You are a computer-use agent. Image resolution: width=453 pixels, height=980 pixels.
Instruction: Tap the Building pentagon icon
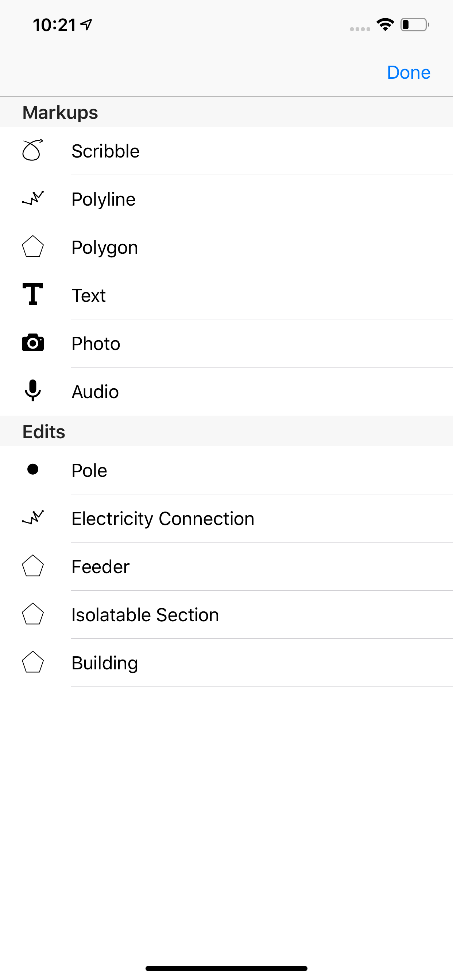click(x=33, y=662)
